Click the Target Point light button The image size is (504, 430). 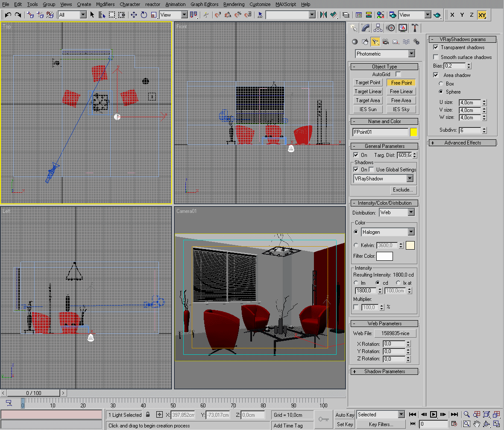[367, 82]
